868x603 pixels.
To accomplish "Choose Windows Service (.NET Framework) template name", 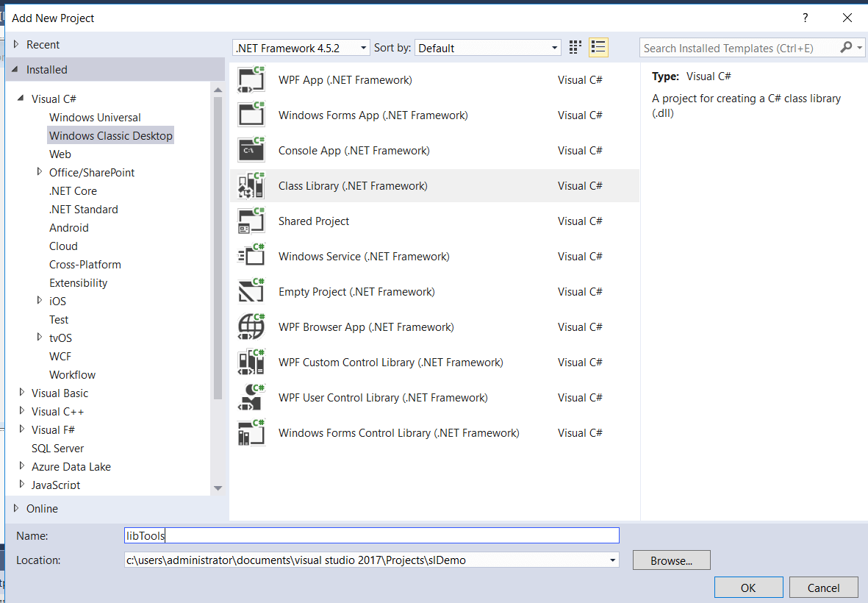I will (x=364, y=257).
